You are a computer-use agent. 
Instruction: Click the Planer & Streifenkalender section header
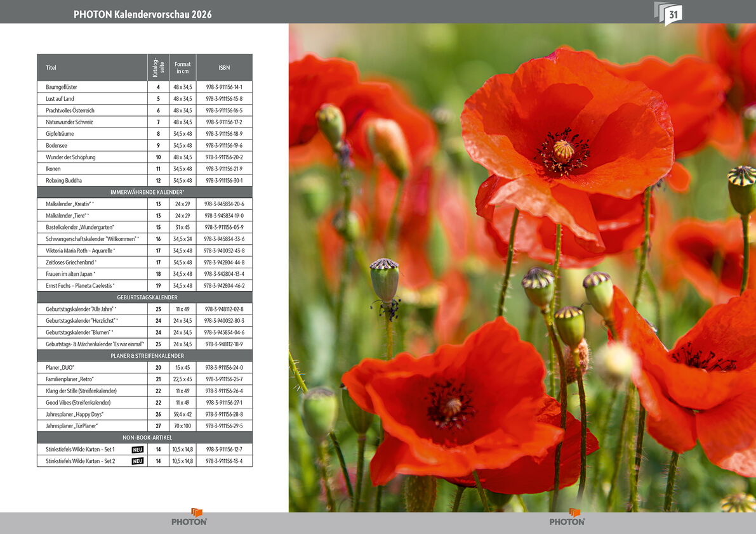click(x=145, y=356)
